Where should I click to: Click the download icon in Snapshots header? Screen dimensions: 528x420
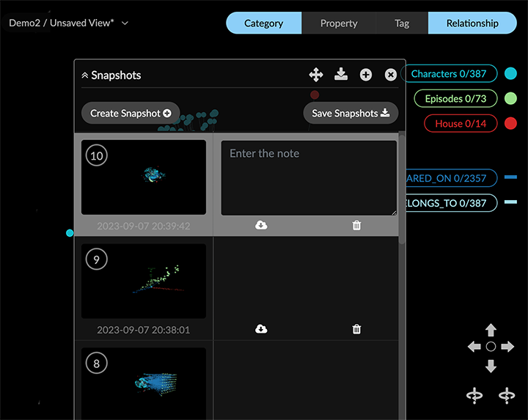(x=341, y=74)
